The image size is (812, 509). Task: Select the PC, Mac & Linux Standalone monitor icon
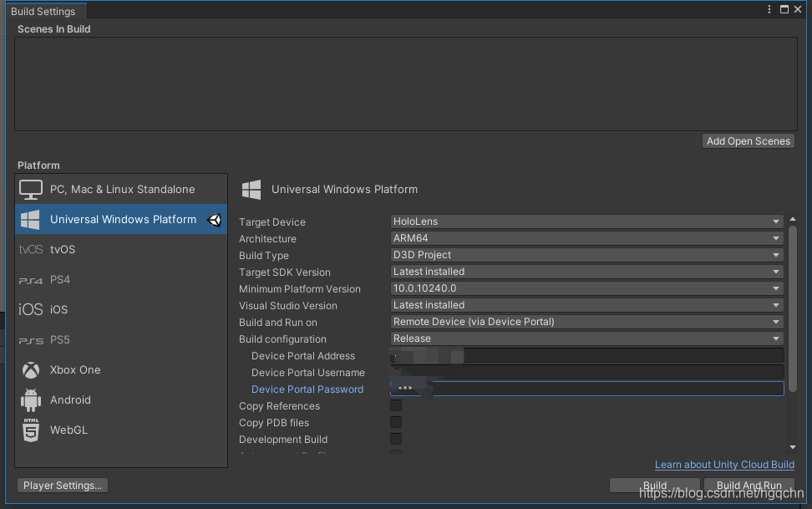(31, 189)
